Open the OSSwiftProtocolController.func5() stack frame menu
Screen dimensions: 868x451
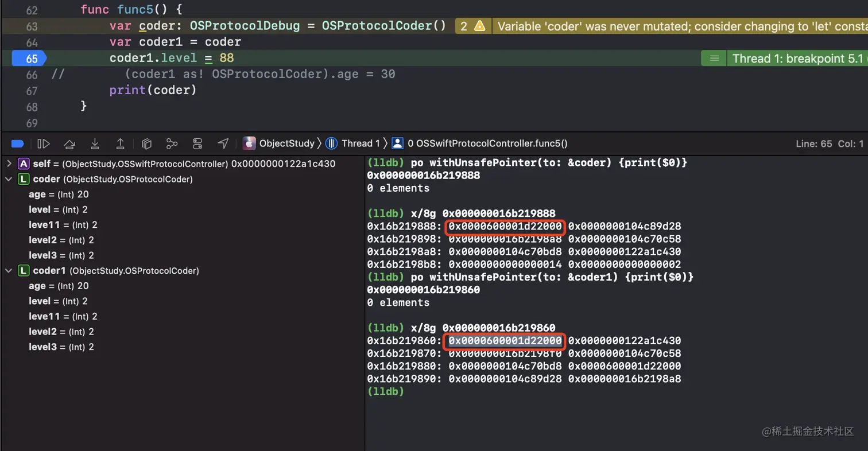coord(487,143)
